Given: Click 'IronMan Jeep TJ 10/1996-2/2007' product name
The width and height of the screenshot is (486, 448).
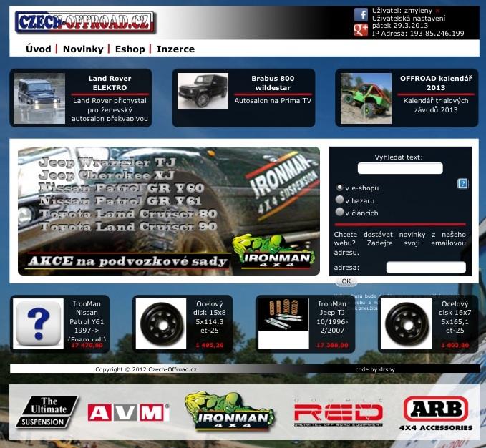Looking at the screenshot, I should pos(332,317).
